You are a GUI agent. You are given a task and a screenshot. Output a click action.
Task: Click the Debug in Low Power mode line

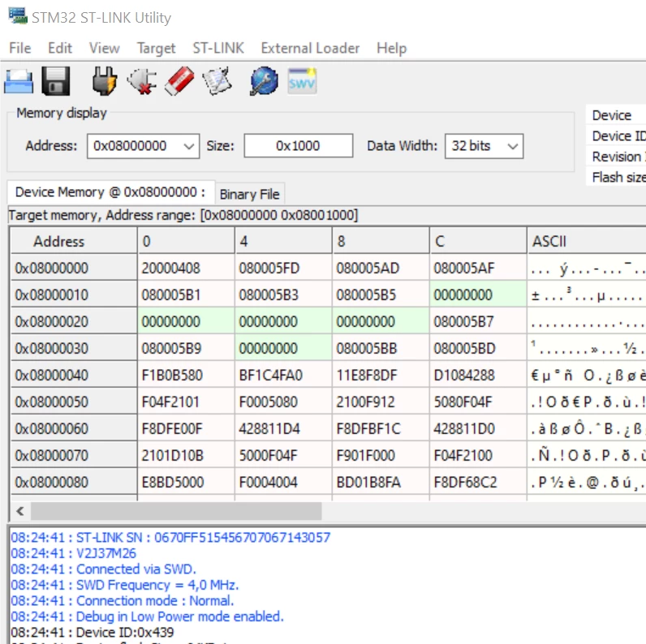click(x=148, y=616)
